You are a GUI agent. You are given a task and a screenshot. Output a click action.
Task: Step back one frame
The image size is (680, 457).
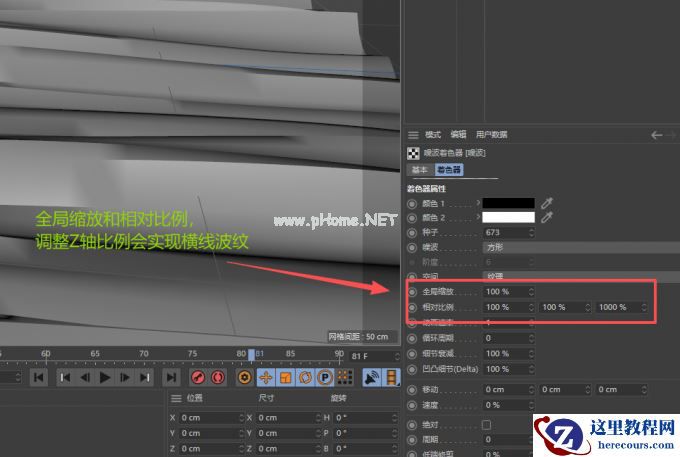pos(85,377)
